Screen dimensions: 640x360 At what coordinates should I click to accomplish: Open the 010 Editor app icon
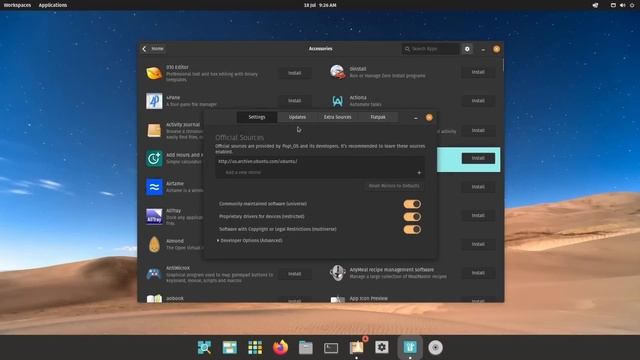pyautogui.click(x=154, y=73)
